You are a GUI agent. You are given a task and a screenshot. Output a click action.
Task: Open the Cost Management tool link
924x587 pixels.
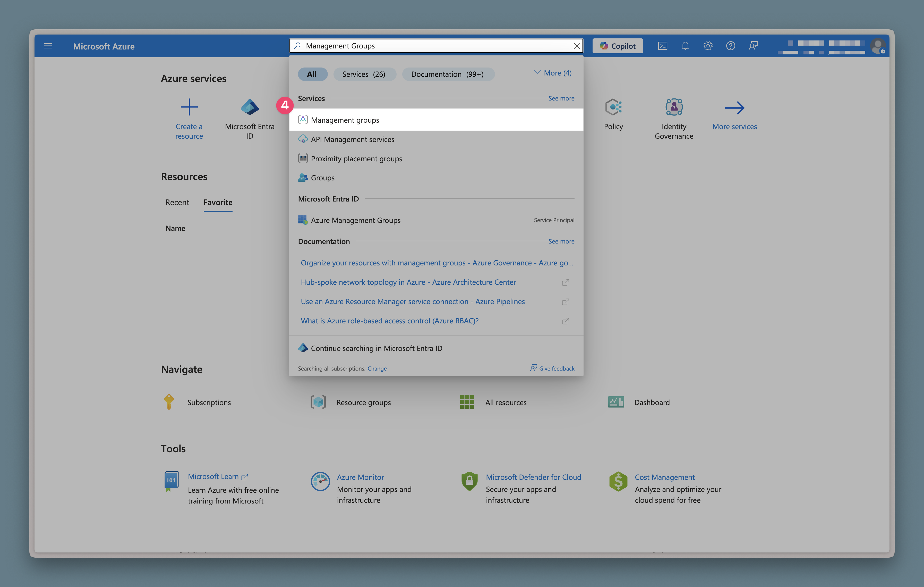click(x=665, y=477)
